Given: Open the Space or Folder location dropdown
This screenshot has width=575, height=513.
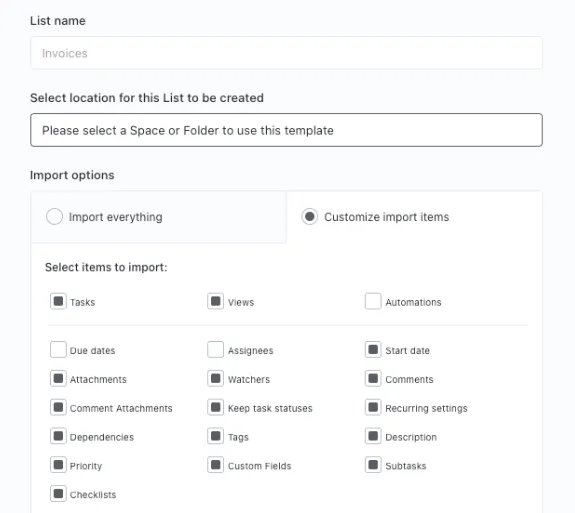Looking at the screenshot, I should (x=286, y=130).
